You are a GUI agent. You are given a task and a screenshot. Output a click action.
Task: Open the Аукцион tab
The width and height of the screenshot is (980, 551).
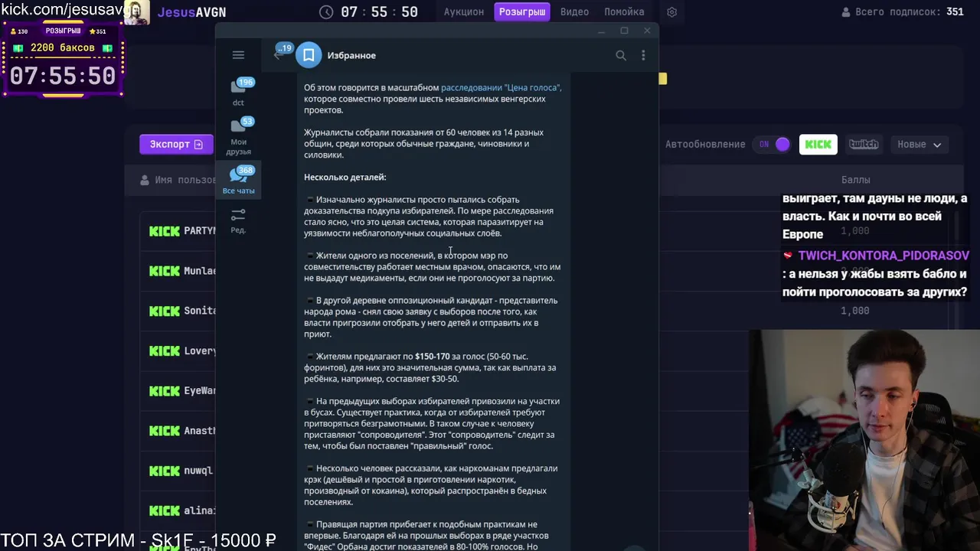pyautogui.click(x=464, y=12)
